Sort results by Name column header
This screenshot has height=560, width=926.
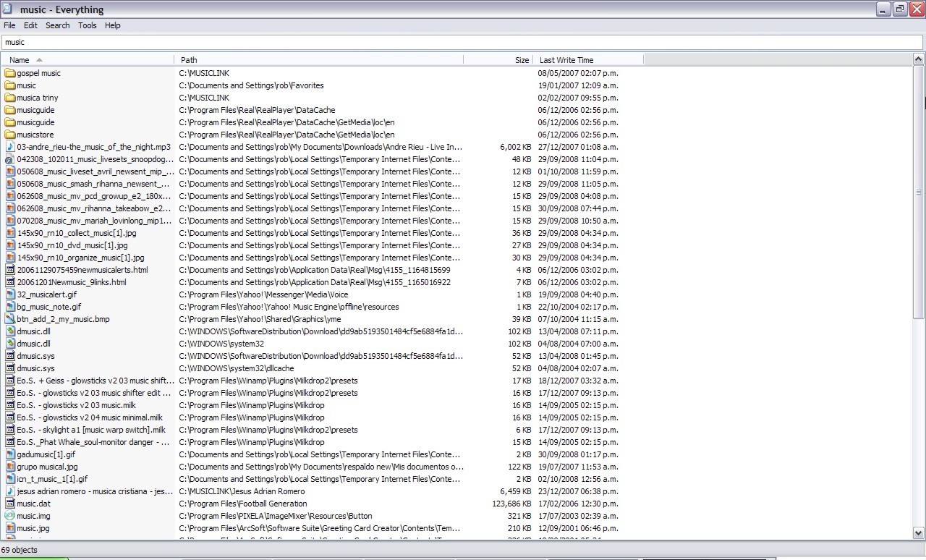(20, 60)
